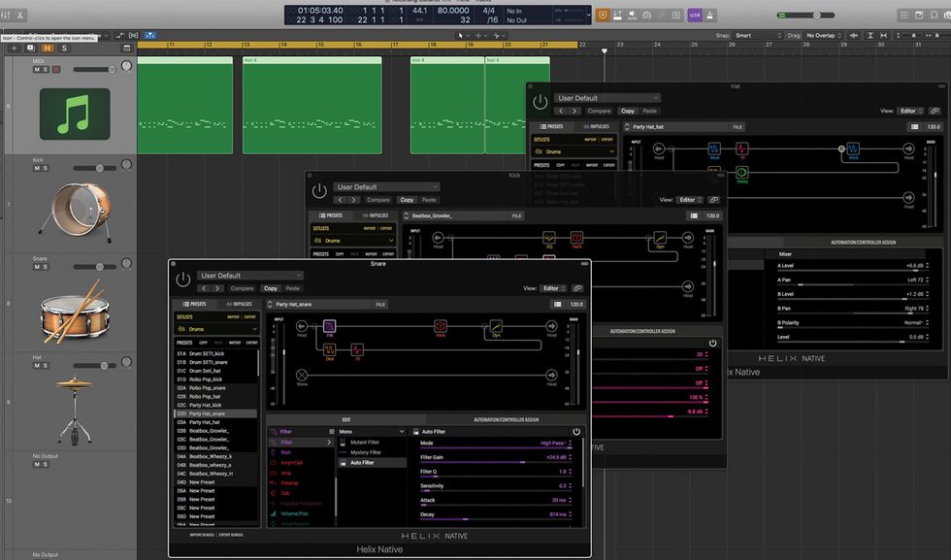951x560 pixels.
Task: Click the MIDI track music note icon
Action: click(x=75, y=115)
